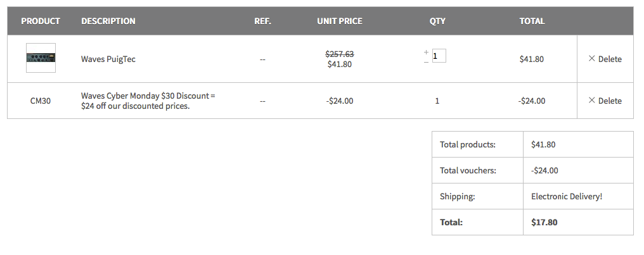This screenshot has width=644, height=255.
Task: Click the final $17.80 total amount
Action: [x=544, y=222]
